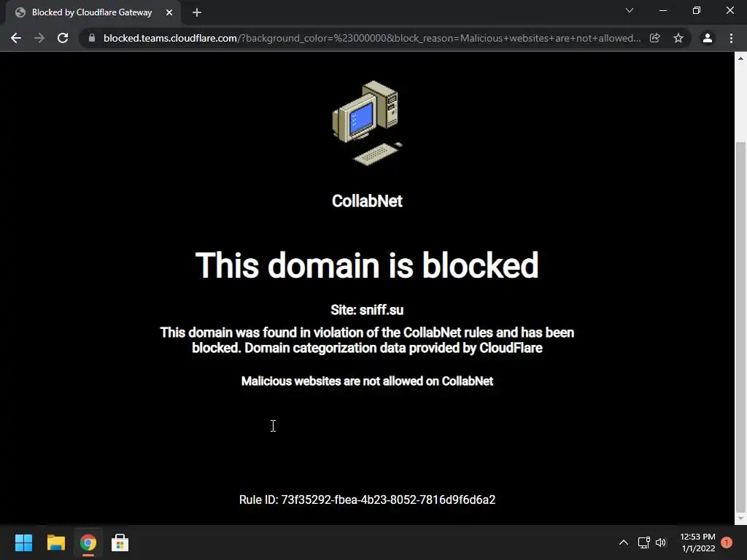The height and width of the screenshot is (560, 747).
Task: Launch File Explorer from the taskbar
Action: (x=55, y=542)
